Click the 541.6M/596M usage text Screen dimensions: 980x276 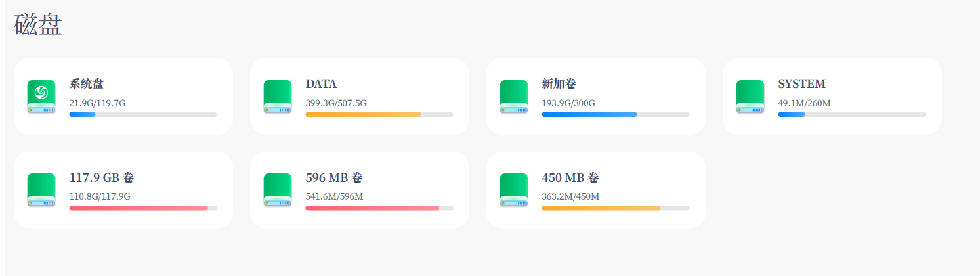click(334, 196)
